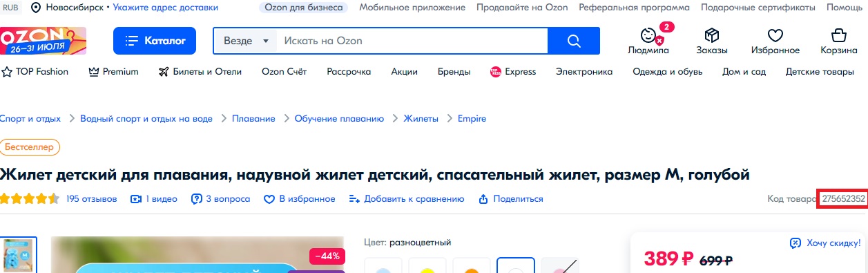Open Избранное heart icon
The height and width of the screenshot is (273, 868).
(775, 35)
